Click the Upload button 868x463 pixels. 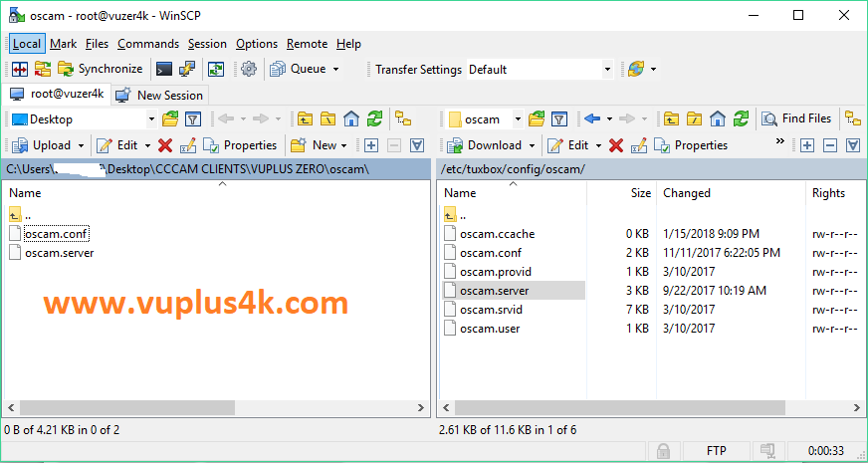42,145
